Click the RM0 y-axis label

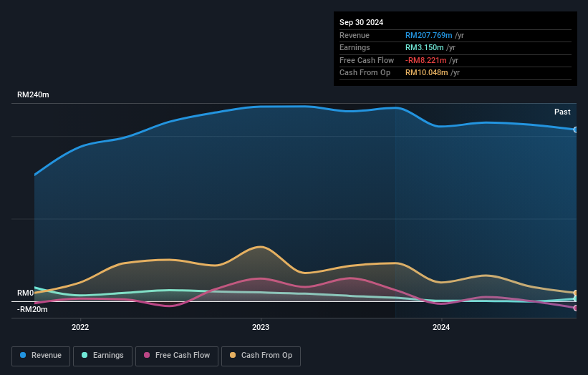click(x=26, y=293)
